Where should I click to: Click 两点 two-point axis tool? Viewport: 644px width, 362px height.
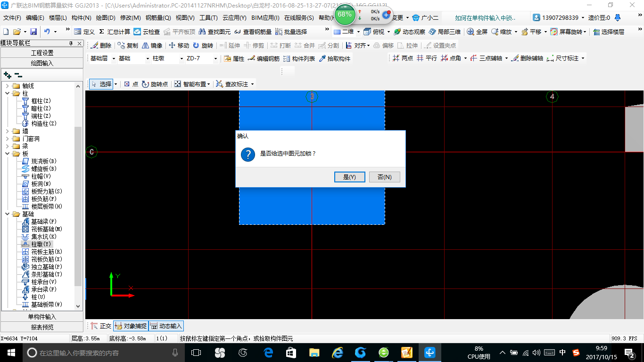(x=403, y=58)
